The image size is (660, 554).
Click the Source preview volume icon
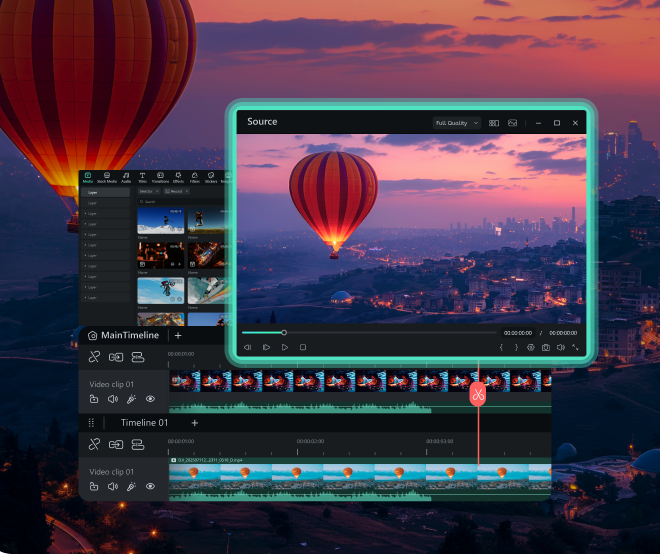(x=561, y=347)
